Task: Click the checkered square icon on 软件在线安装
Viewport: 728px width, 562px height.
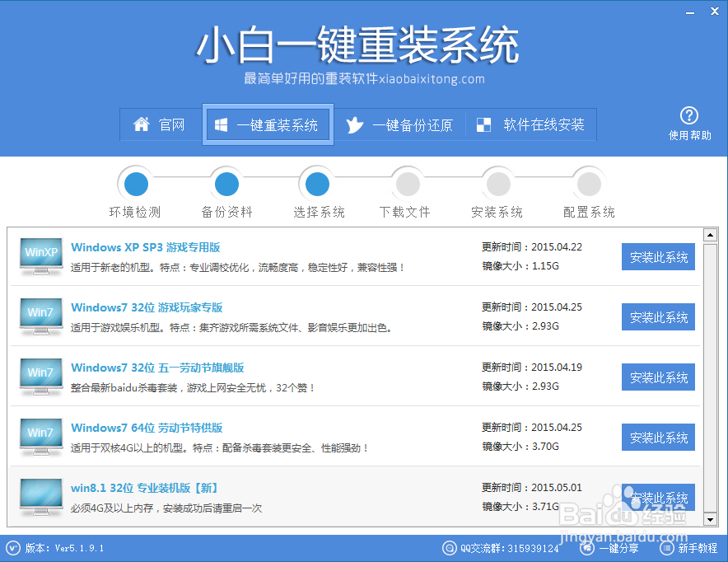Action: coord(483,124)
